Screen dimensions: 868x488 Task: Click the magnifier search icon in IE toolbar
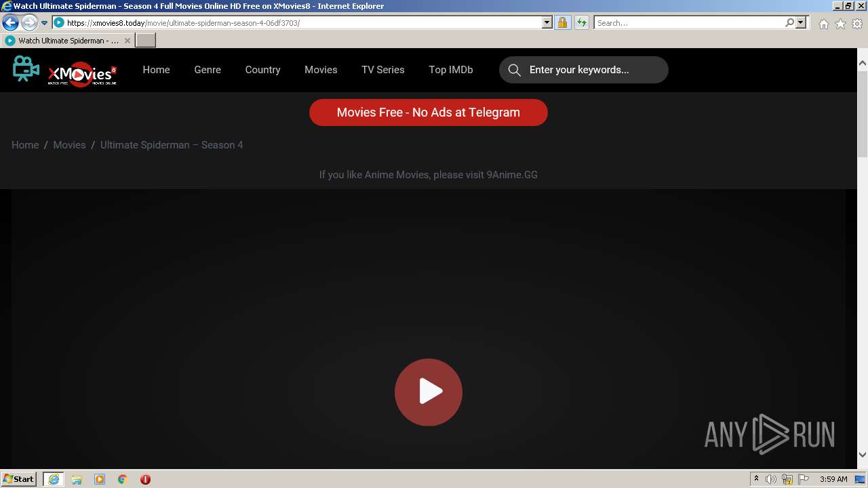(789, 22)
